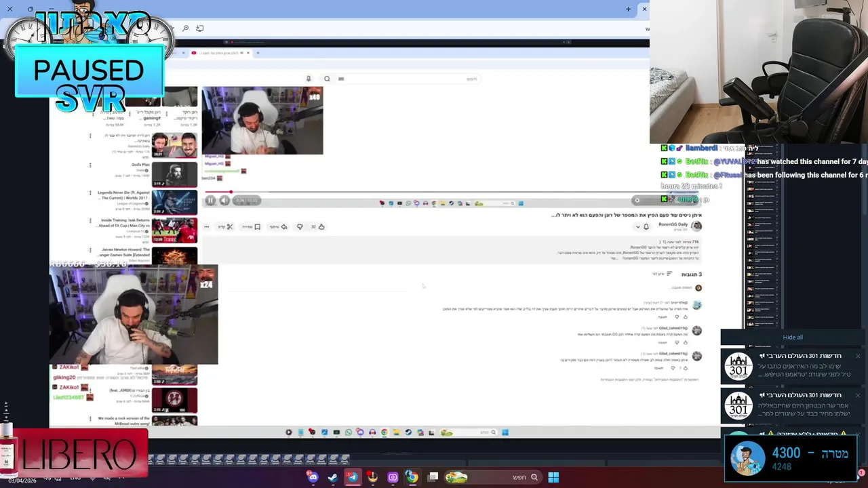Click the follower goal 4300 widget
The width and height of the screenshot is (868, 488).
(791, 457)
